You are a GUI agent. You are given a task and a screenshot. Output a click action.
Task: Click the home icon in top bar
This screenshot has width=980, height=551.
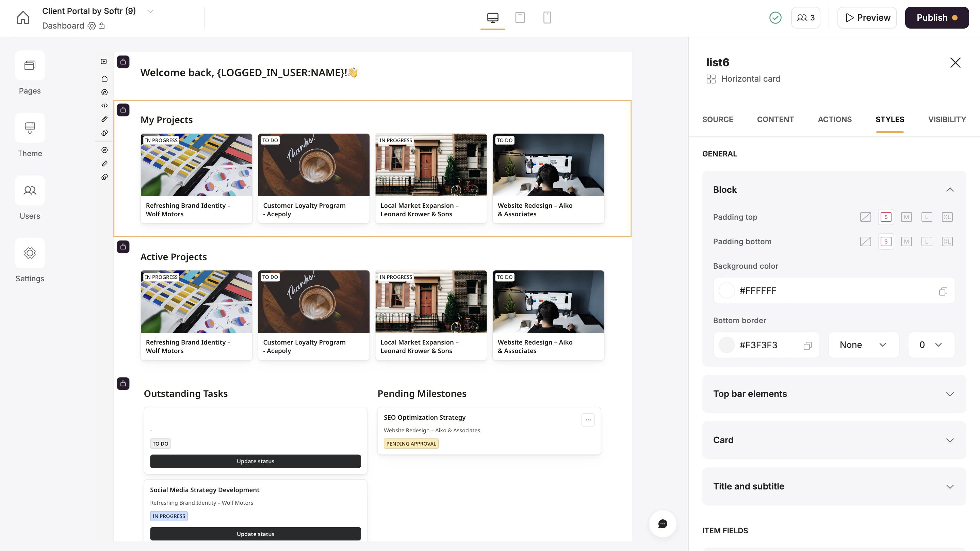click(x=23, y=17)
